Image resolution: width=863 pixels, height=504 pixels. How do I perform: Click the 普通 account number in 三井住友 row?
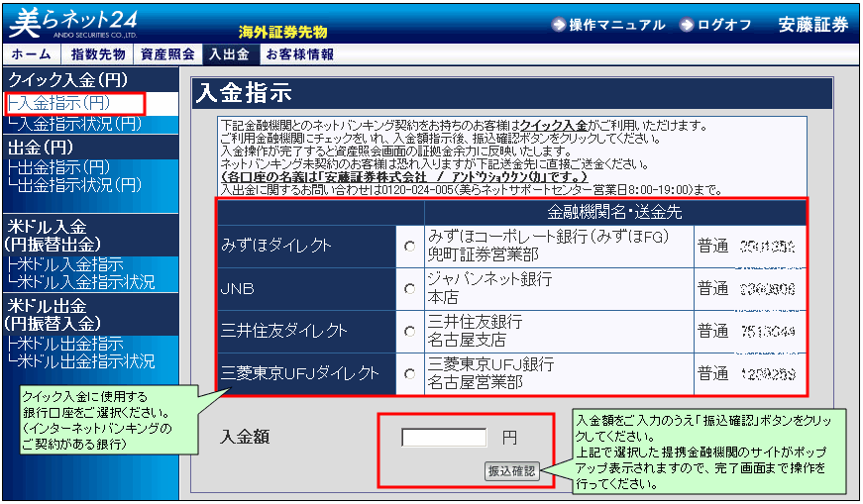coord(768,332)
